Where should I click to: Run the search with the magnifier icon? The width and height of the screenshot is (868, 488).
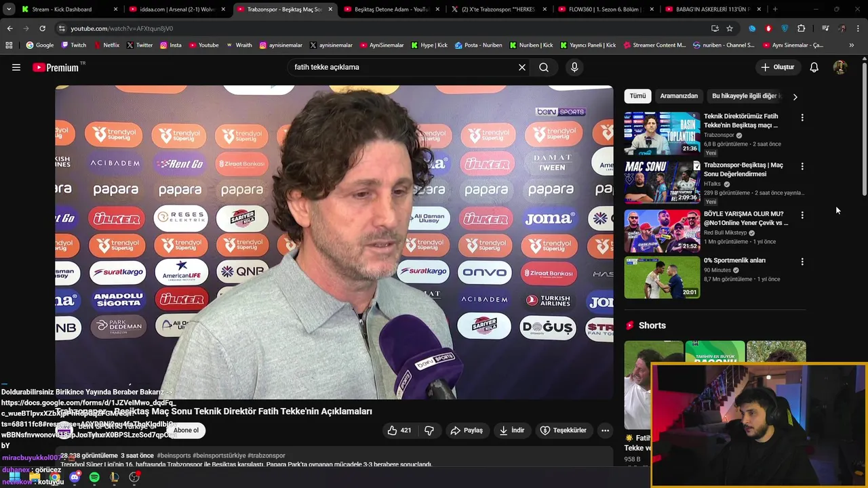tap(544, 67)
